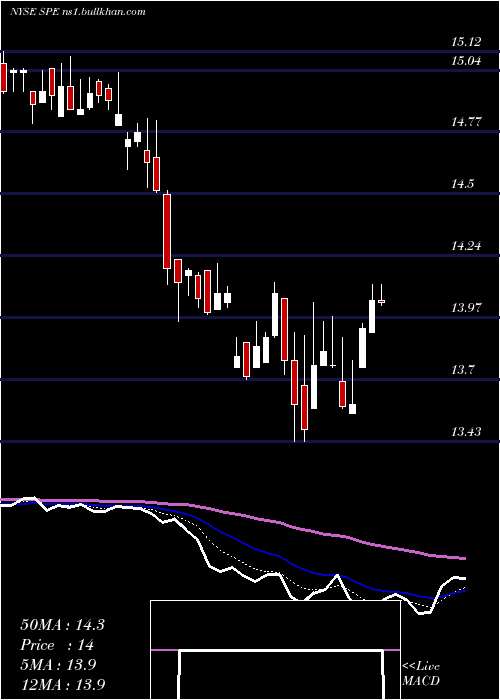Screen dimensions: 500x700
Task: Select the '5MA : 13.9' value
Action: point(58,665)
